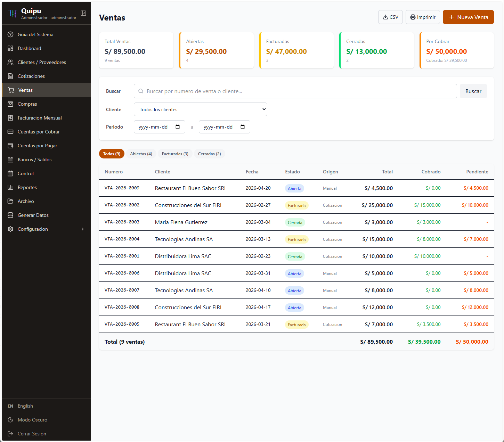Click the Bancos / Saldos bank icon
This screenshot has width=504, height=442.
pyautogui.click(x=10, y=159)
